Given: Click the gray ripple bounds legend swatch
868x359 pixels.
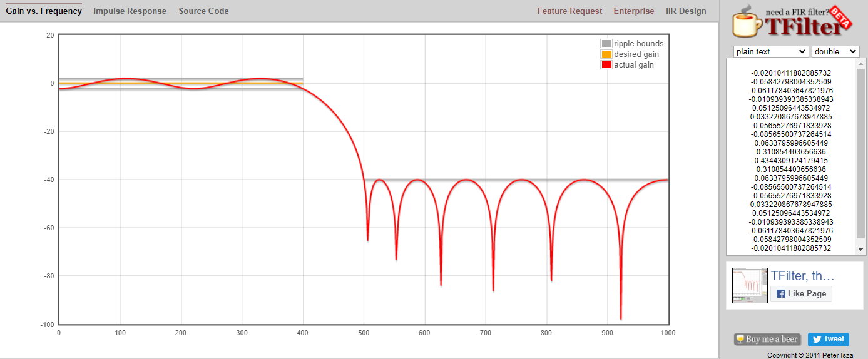Looking at the screenshot, I should (x=606, y=44).
